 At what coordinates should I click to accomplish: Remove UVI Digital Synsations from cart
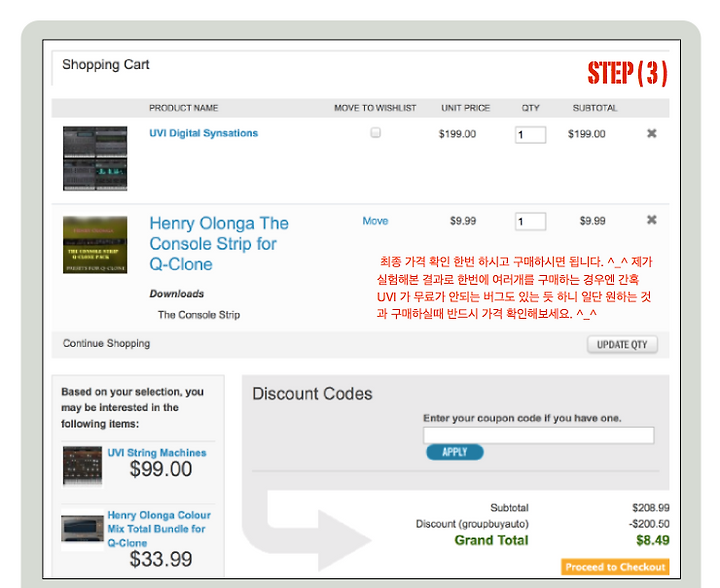[651, 134]
